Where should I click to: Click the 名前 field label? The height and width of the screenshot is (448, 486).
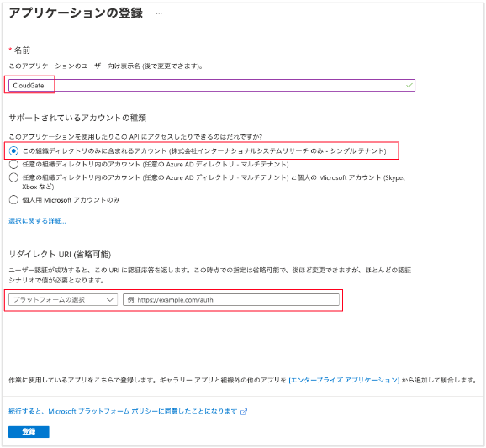(22, 50)
